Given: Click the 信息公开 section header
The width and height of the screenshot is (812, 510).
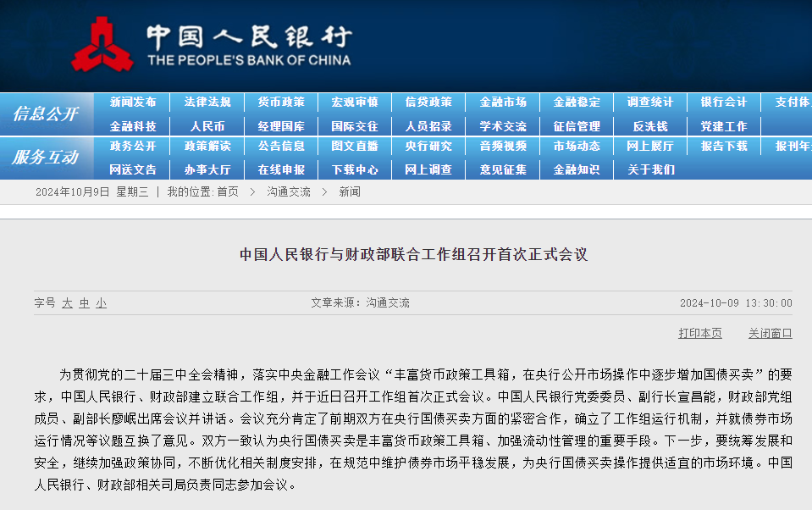Looking at the screenshot, I should [46, 114].
